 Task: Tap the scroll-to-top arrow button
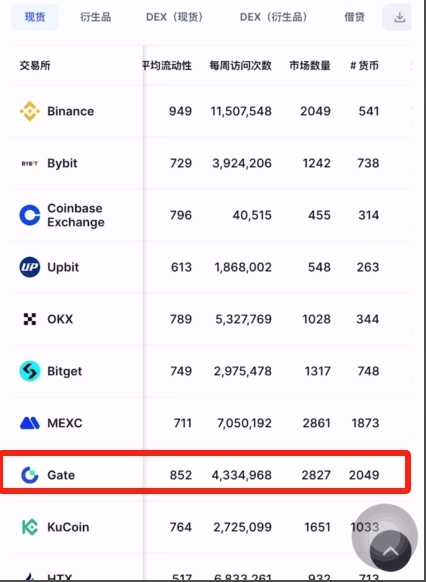coord(390,551)
